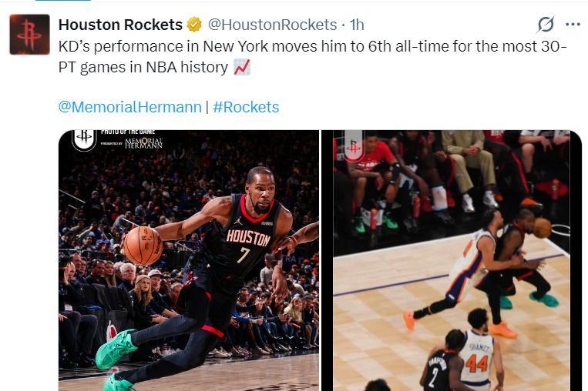
Task: Click the 1h post timestamp
Action: [x=357, y=25]
